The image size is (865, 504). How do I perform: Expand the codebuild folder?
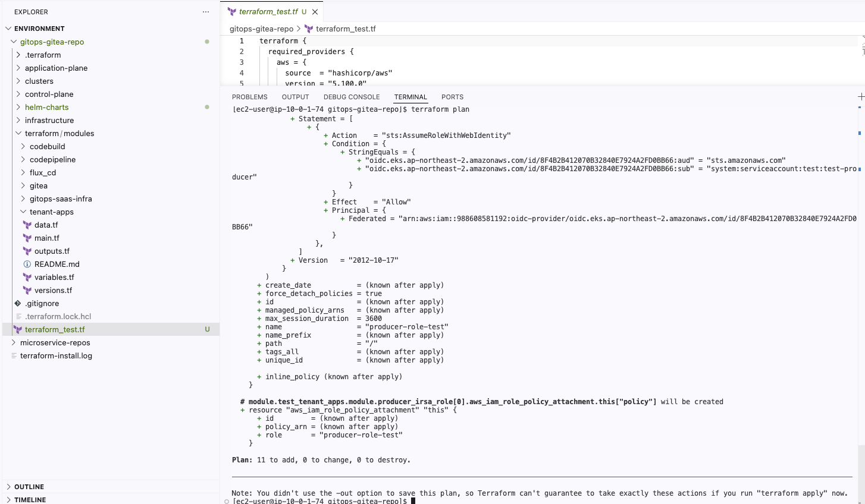[x=23, y=147]
